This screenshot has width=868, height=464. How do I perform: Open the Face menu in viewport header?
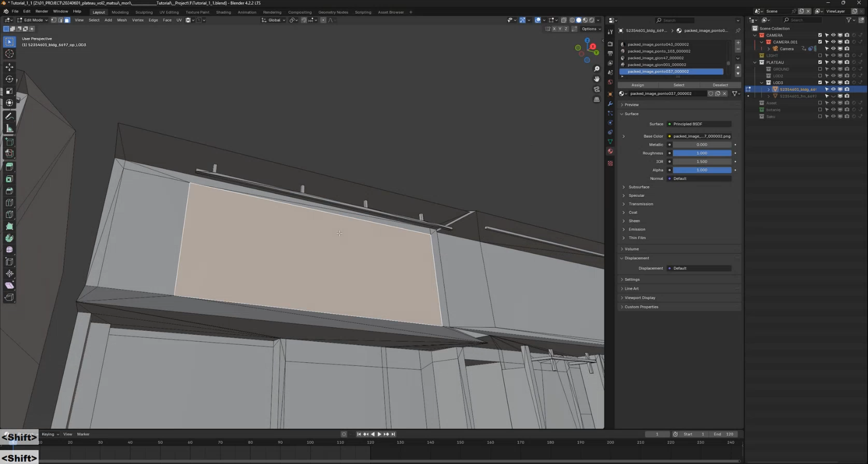pos(167,20)
